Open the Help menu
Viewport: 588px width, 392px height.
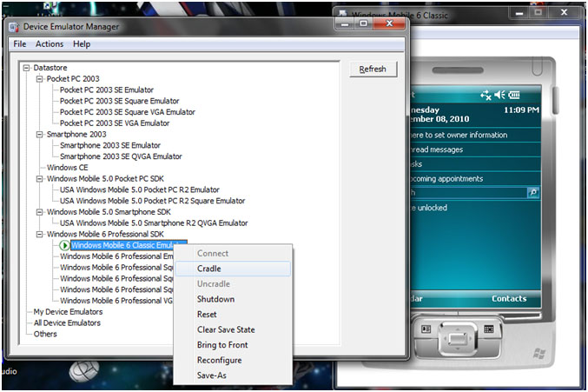click(82, 44)
